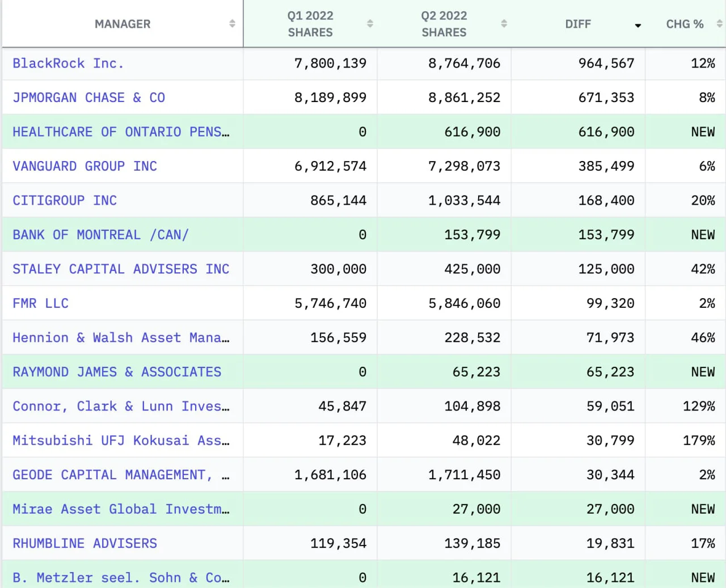The image size is (726, 588).
Task: Select Connor Clark Q1 value 45,847
Action: pyautogui.click(x=342, y=407)
